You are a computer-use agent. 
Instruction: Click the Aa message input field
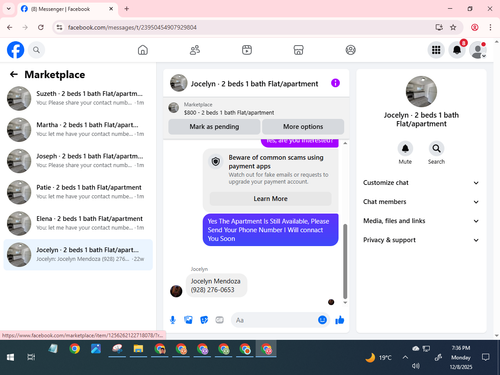click(x=273, y=320)
